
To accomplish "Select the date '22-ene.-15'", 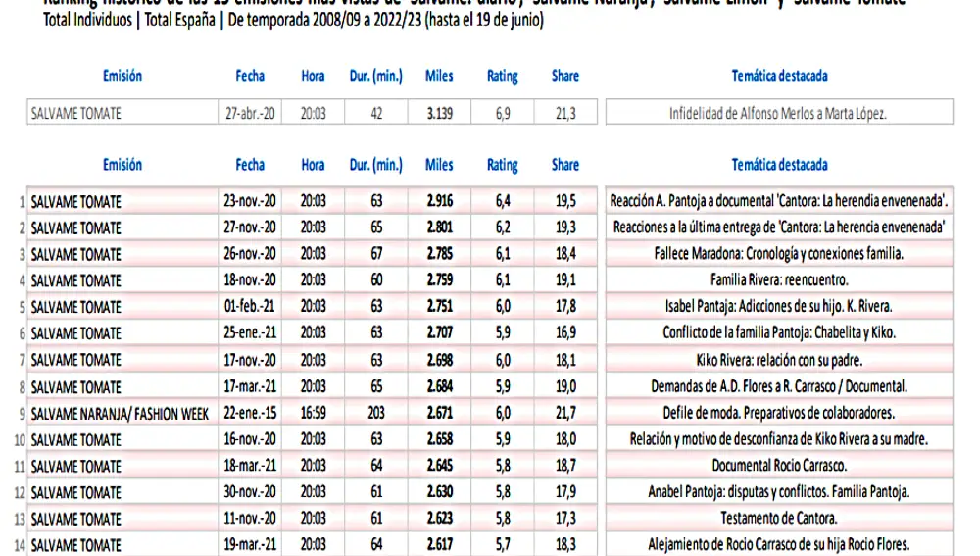I will tap(250, 413).
